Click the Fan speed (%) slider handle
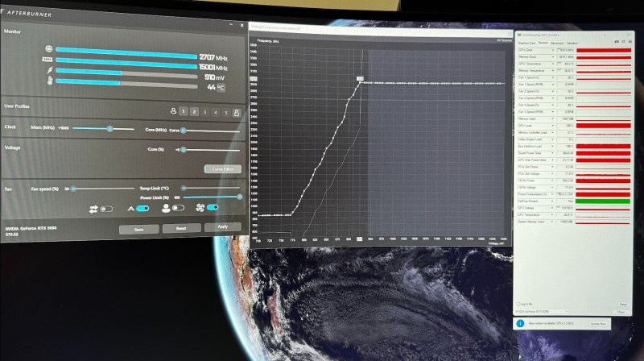The height and width of the screenshot is (361, 644). tap(73, 189)
